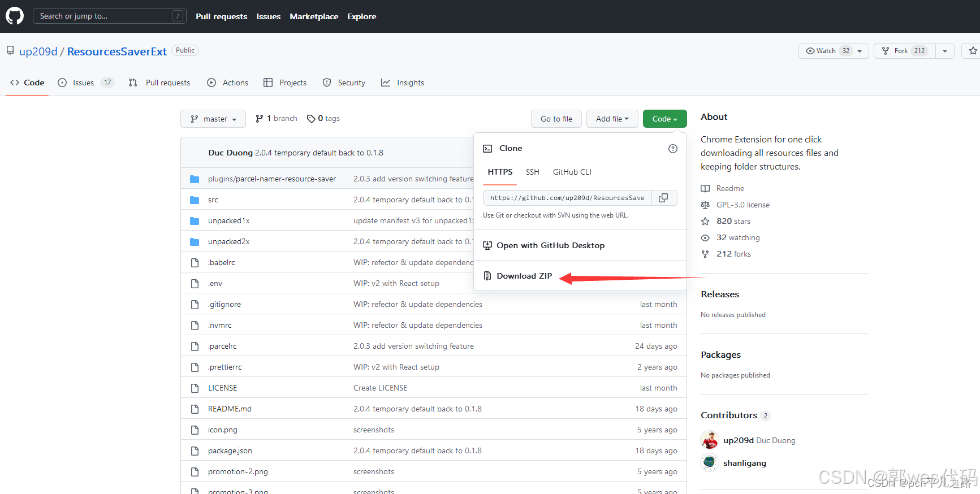The width and height of the screenshot is (980, 494).
Task: Click the icon.png file icon
Action: (x=195, y=430)
